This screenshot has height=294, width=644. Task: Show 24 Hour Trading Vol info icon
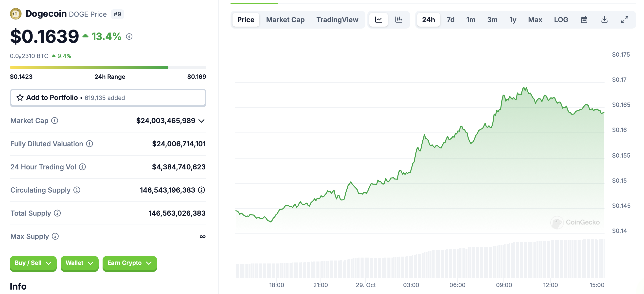click(x=82, y=167)
